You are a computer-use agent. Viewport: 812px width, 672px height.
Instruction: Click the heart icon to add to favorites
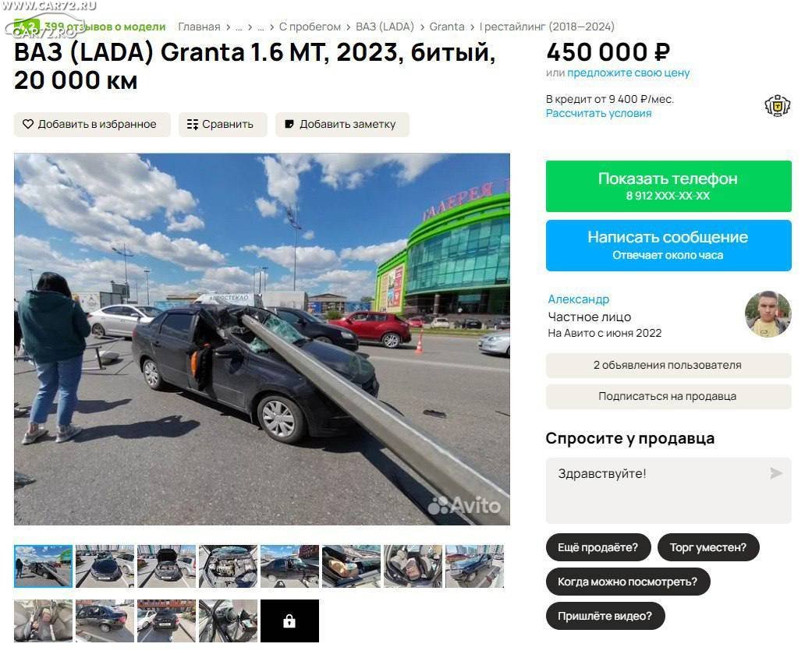(x=28, y=124)
